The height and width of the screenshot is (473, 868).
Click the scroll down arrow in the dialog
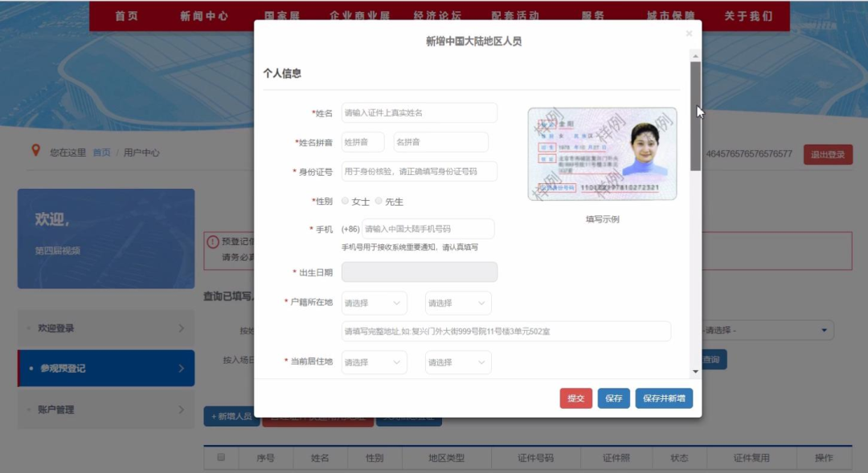[x=695, y=372]
